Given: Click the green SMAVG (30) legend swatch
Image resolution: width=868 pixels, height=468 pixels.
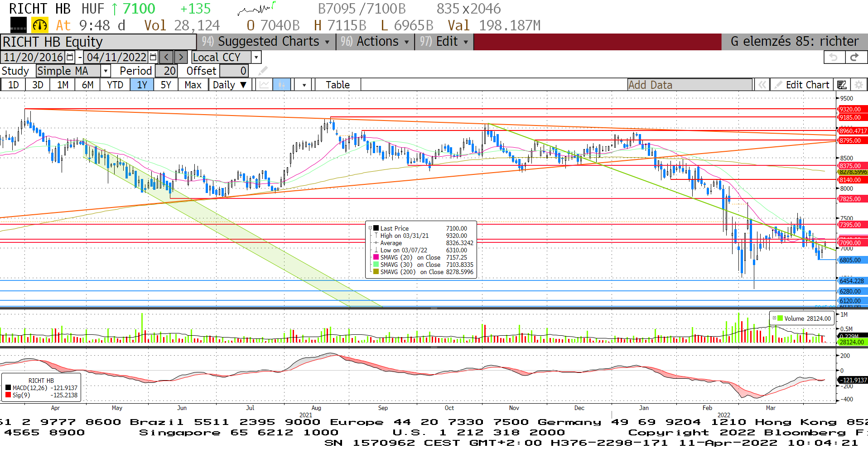Looking at the screenshot, I should (376, 265).
